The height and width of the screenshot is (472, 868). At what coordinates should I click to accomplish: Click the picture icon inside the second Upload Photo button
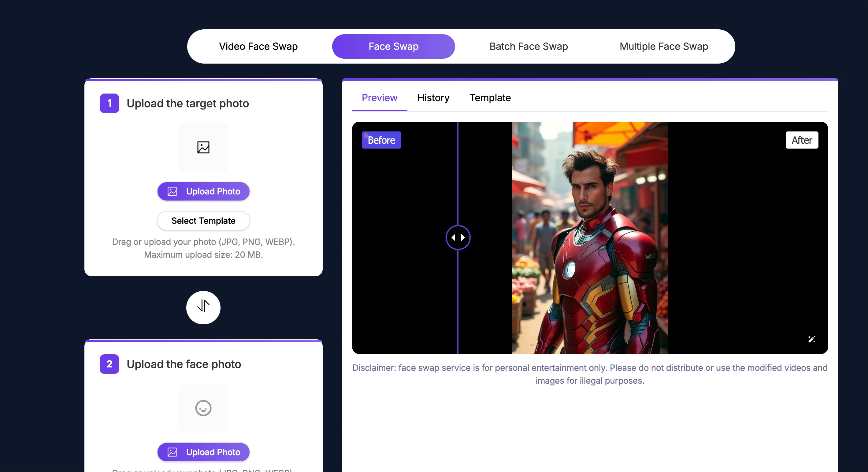pyautogui.click(x=172, y=452)
